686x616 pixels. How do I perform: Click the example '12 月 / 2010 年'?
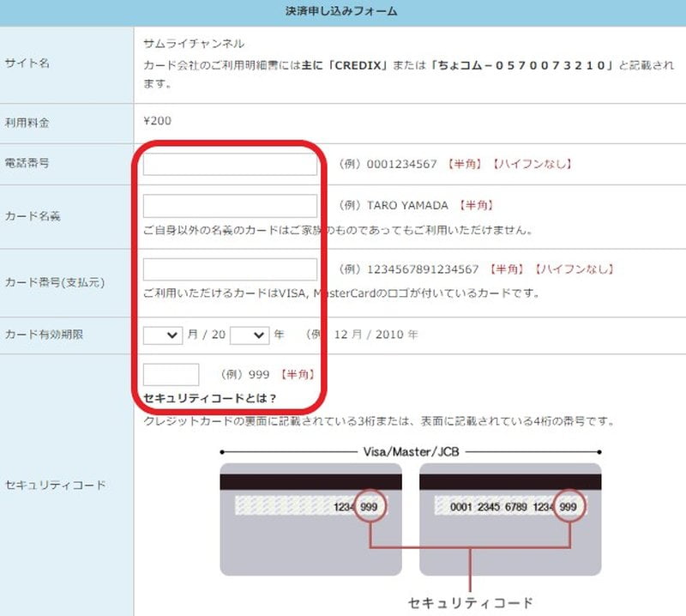(x=376, y=335)
